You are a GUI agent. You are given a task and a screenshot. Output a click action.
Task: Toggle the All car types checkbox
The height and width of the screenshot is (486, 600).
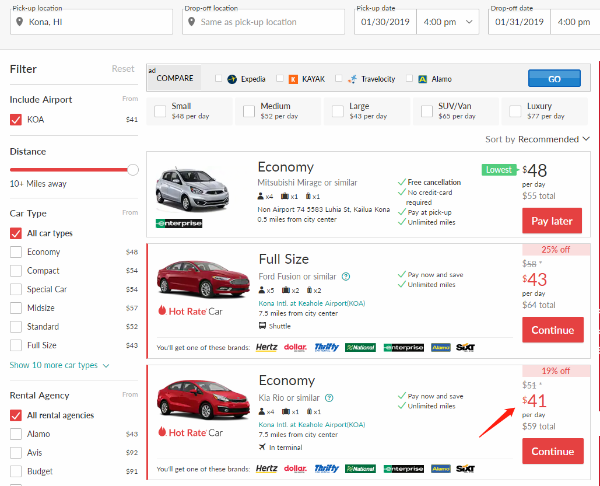(16, 233)
